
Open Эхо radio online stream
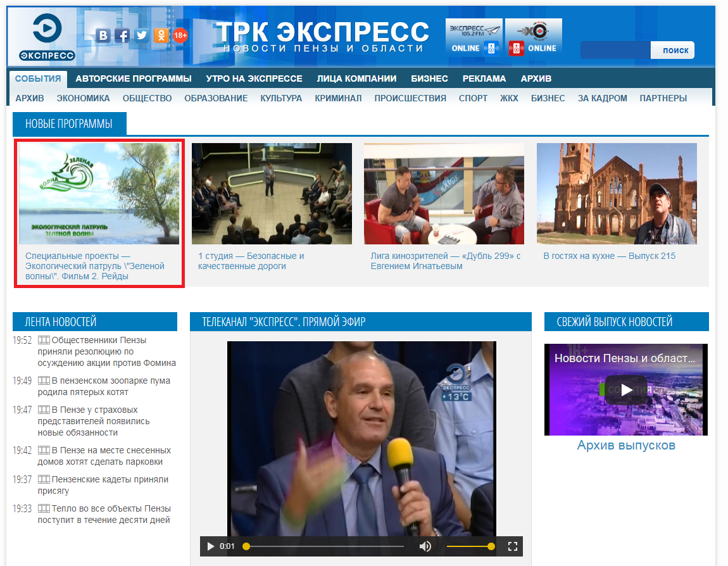pos(533,37)
